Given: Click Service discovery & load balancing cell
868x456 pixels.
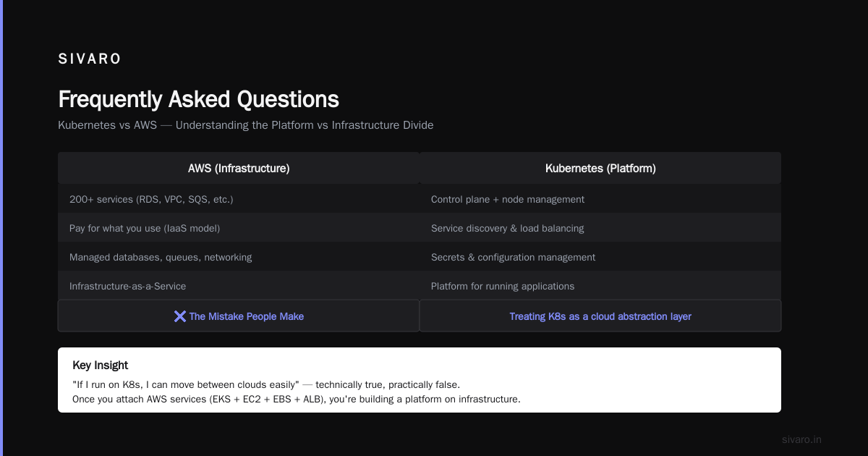Looking at the screenshot, I should coord(600,228).
